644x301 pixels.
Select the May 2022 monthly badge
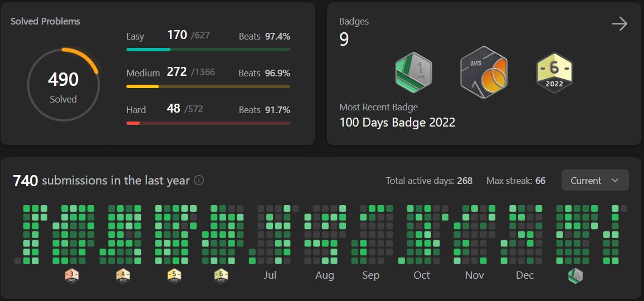coord(174,275)
